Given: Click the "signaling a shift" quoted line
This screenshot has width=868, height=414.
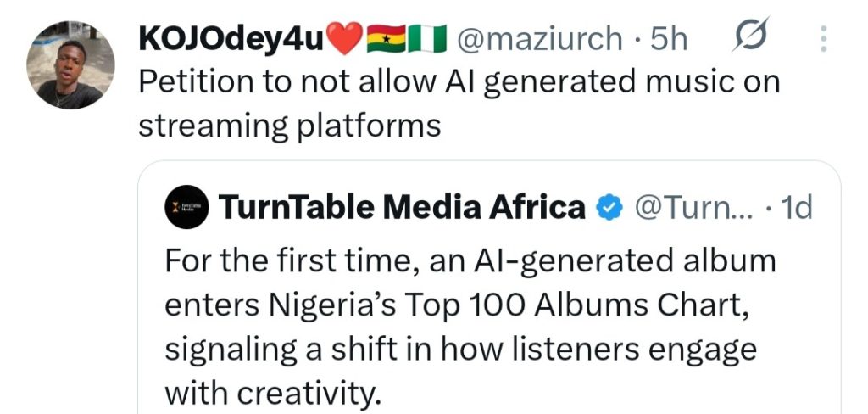Looking at the screenshot, I should coord(460,348).
